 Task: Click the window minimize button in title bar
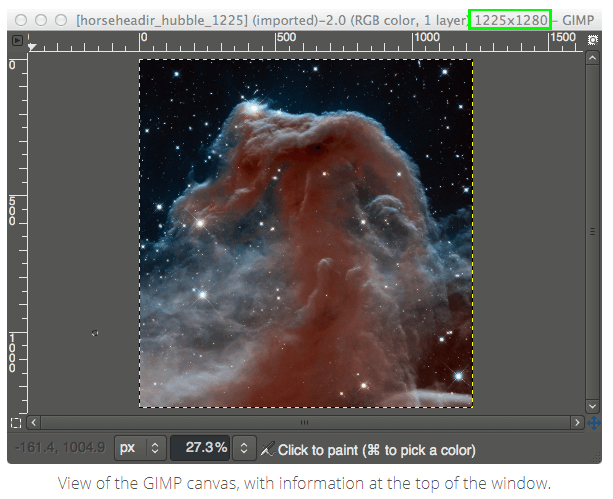[41, 20]
